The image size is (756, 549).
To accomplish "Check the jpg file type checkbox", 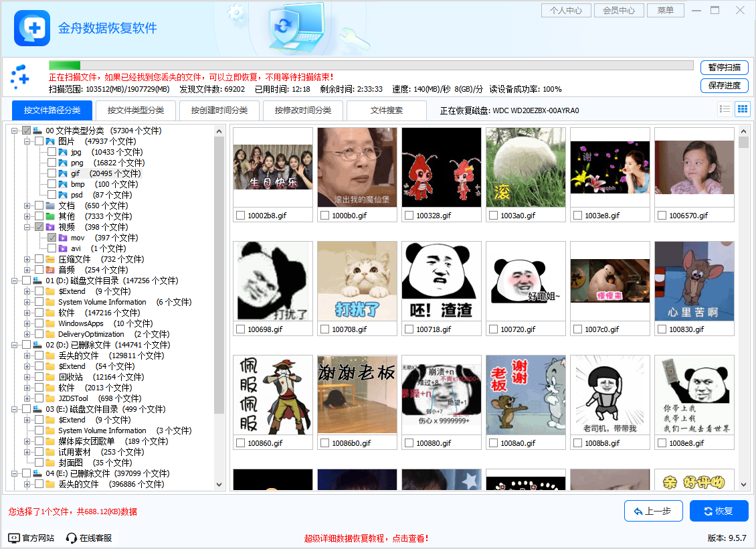I will pos(52,152).
